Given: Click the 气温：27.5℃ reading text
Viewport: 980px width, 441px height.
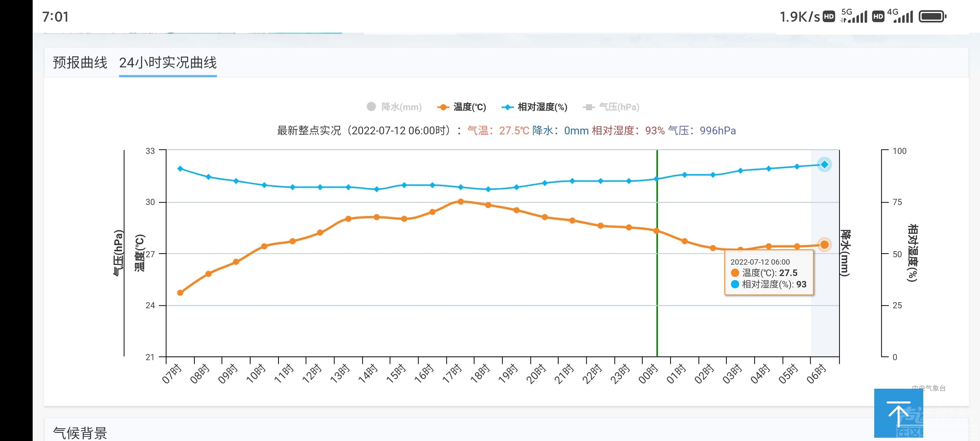Looking at the screenshot, I should click(498, 131).
